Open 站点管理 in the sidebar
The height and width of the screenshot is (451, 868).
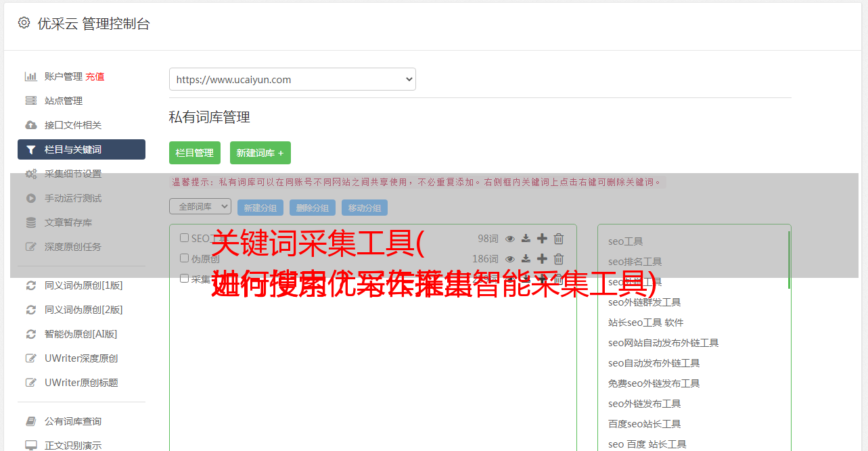click(x=64, y=101)
